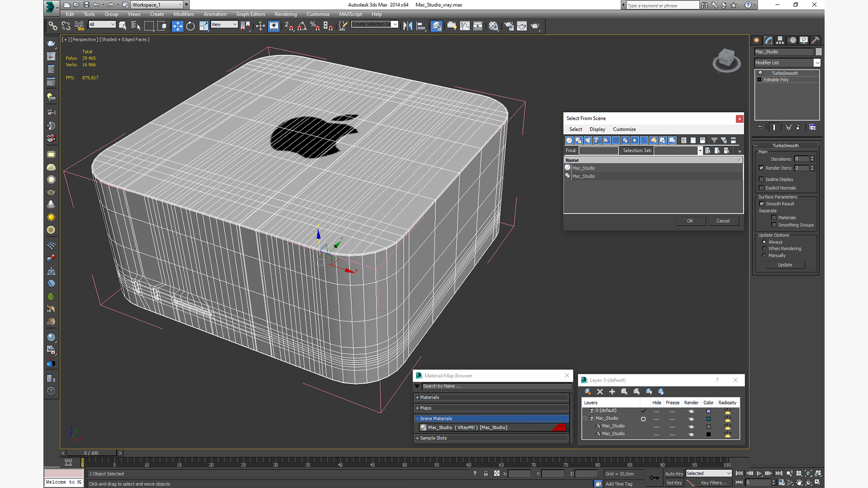Toggle the Angle Snap tool
This screenshot has height=488, width=868.
[302, 26]
